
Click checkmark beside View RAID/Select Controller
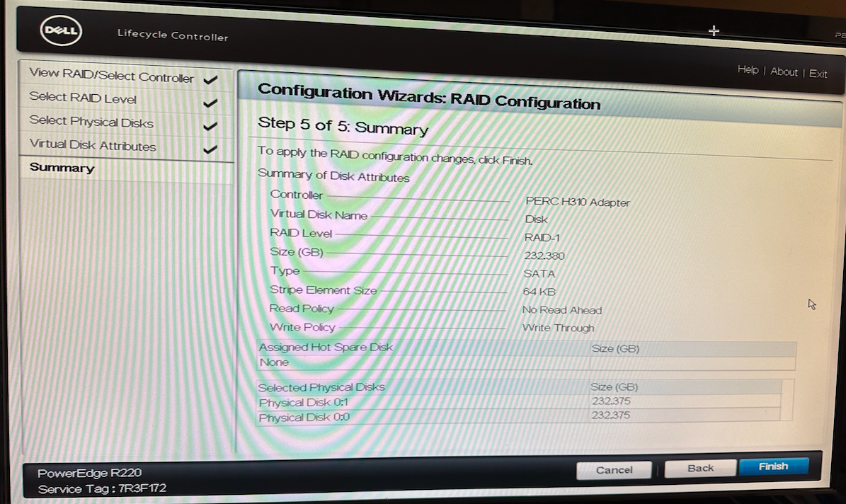210,79
